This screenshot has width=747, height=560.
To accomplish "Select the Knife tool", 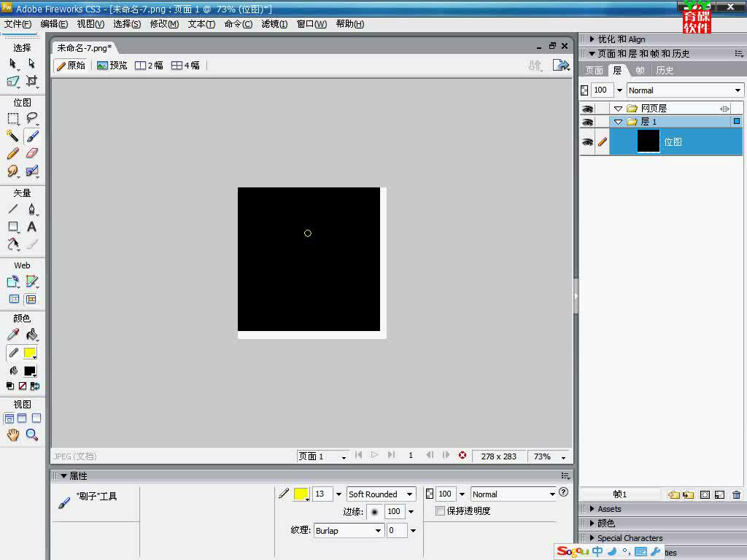I will pyautogui.click(x=31, y=244).
